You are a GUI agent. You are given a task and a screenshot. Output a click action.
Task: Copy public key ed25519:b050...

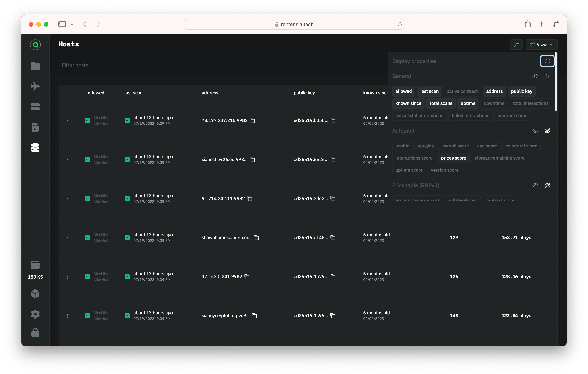(333, 120)
